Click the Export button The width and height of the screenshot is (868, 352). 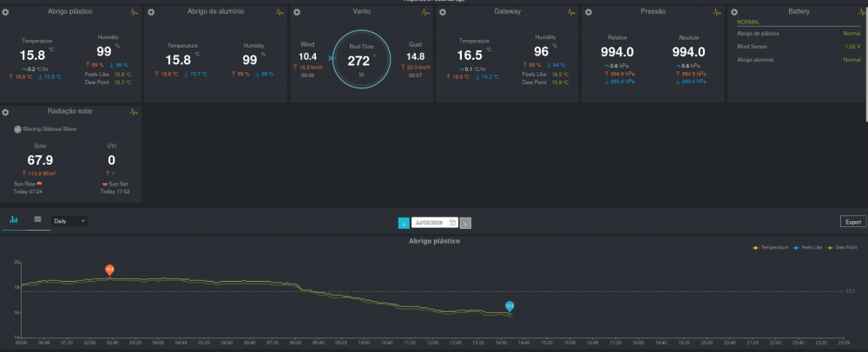click(853, 222)
